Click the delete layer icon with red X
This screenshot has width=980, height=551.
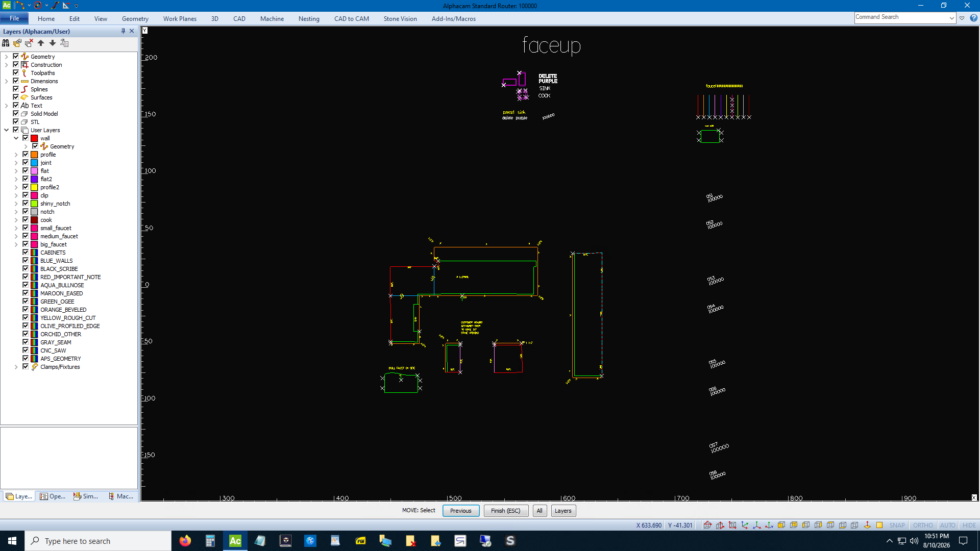[29, 43]
